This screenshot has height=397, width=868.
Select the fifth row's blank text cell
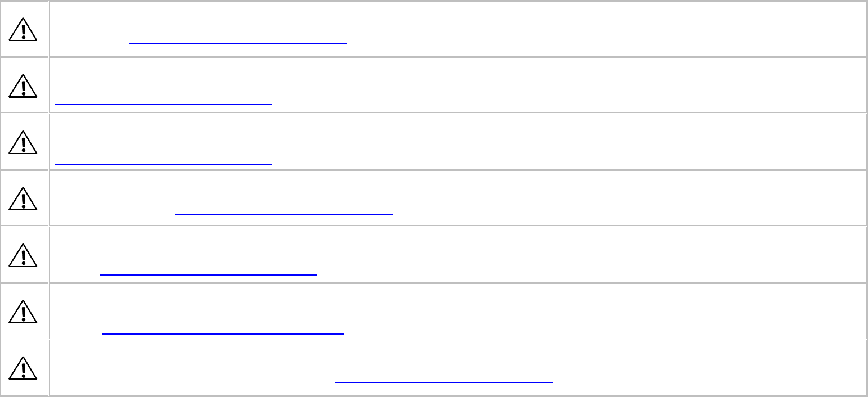(457, 255)
